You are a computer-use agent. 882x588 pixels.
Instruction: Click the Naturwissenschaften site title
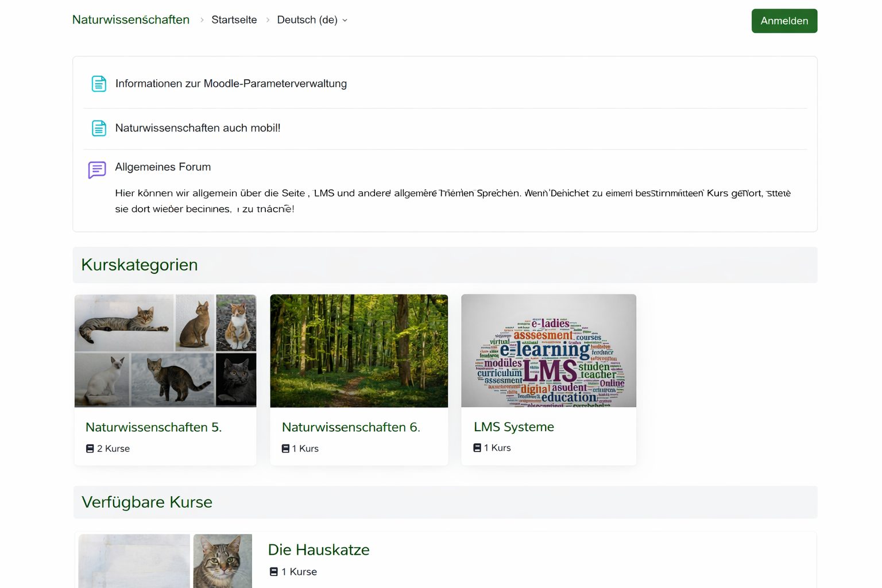pyautogui.click(x=131, y=20)
